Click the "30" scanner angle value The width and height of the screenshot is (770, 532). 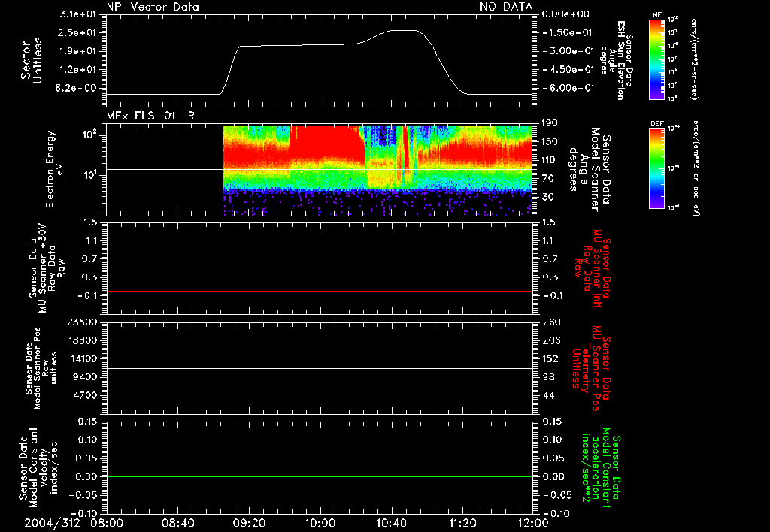tap(547, 197)
